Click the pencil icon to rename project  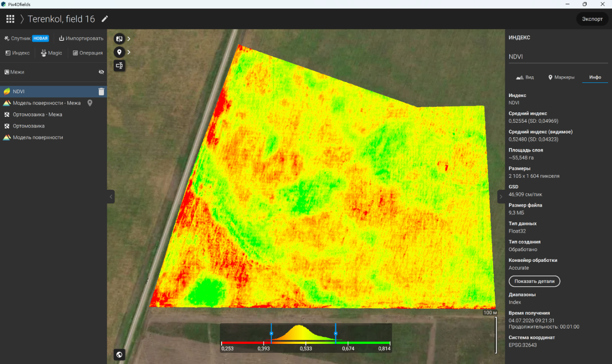pos(105,19)
